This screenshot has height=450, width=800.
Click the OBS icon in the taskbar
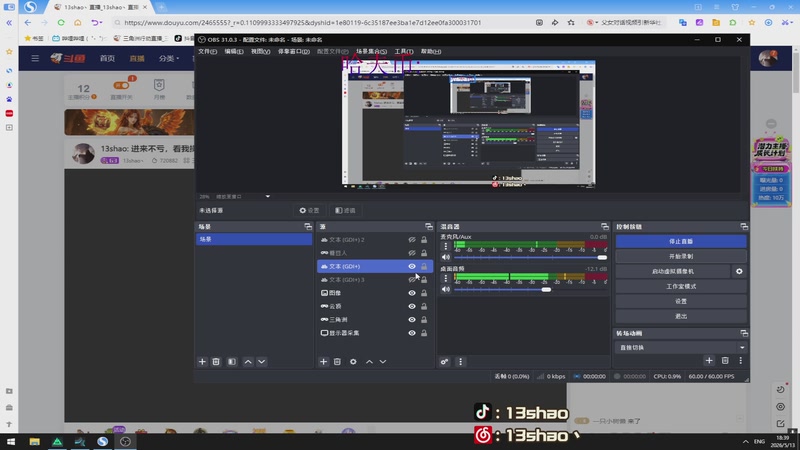pos(125,441)
